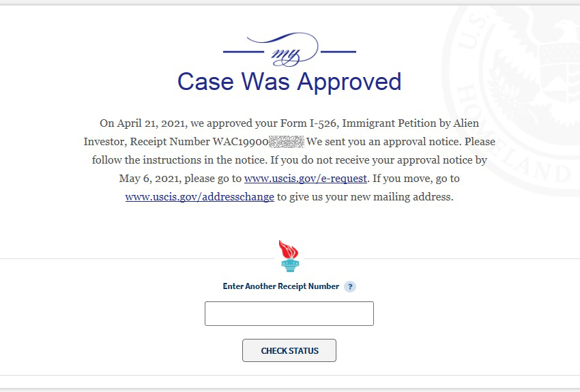
Task: Click the "May 6, 2021" deadline text
Action: coord(150,179)
